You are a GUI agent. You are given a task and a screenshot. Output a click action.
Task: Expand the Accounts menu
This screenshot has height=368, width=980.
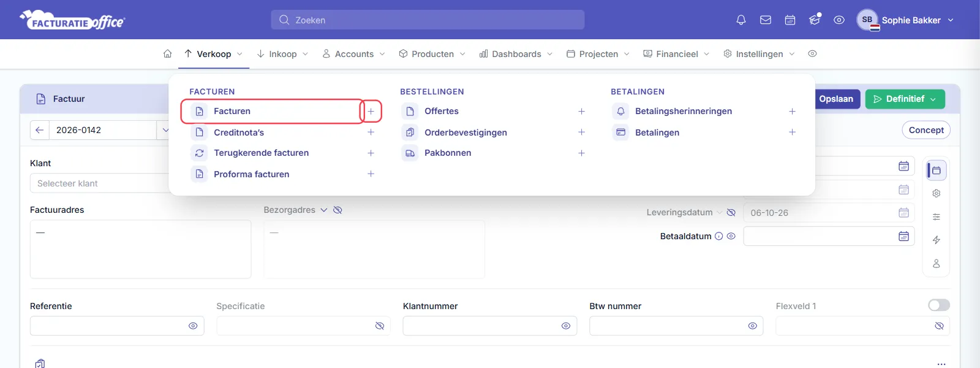pyautogui.click(x=354, y=54)
